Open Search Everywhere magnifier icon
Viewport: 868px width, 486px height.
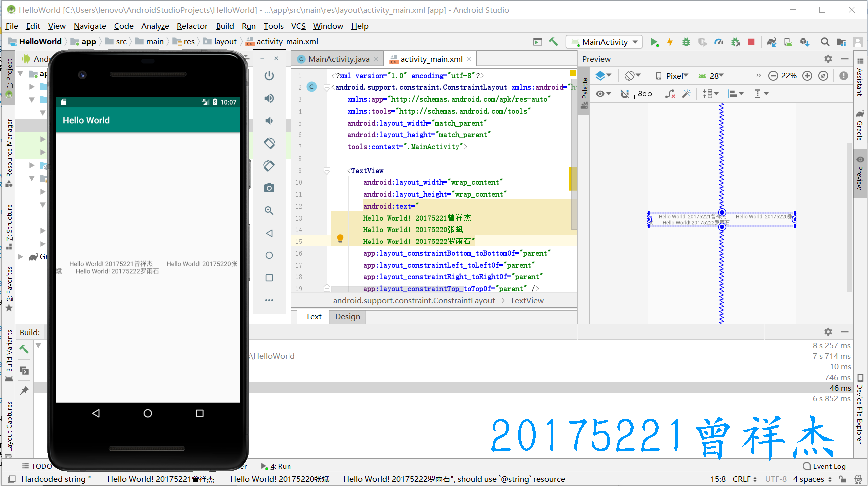(825, 42)
